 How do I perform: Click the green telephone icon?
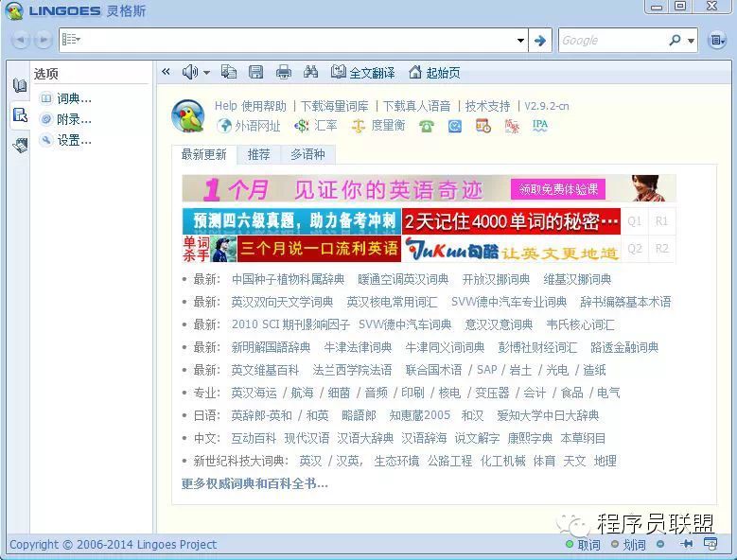pos(427,126)
